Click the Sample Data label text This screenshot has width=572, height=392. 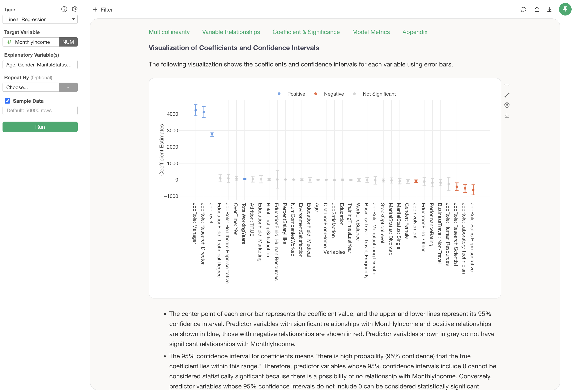pos(28,101)
